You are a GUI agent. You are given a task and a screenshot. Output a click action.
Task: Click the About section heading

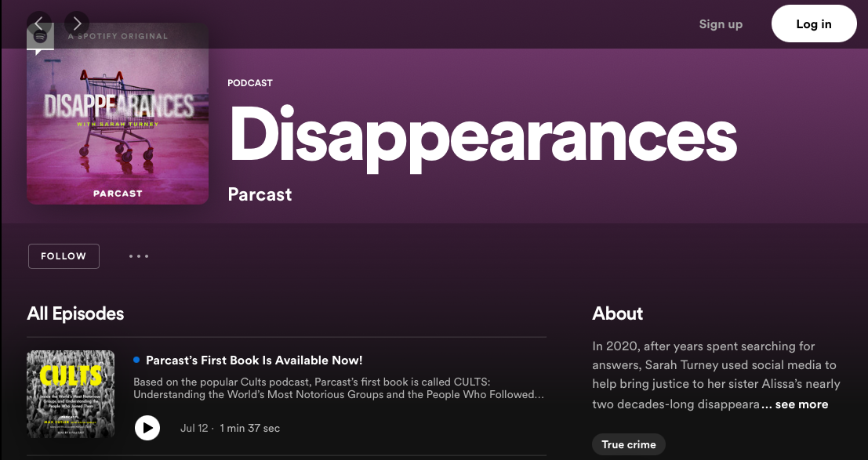pos(617,313)
